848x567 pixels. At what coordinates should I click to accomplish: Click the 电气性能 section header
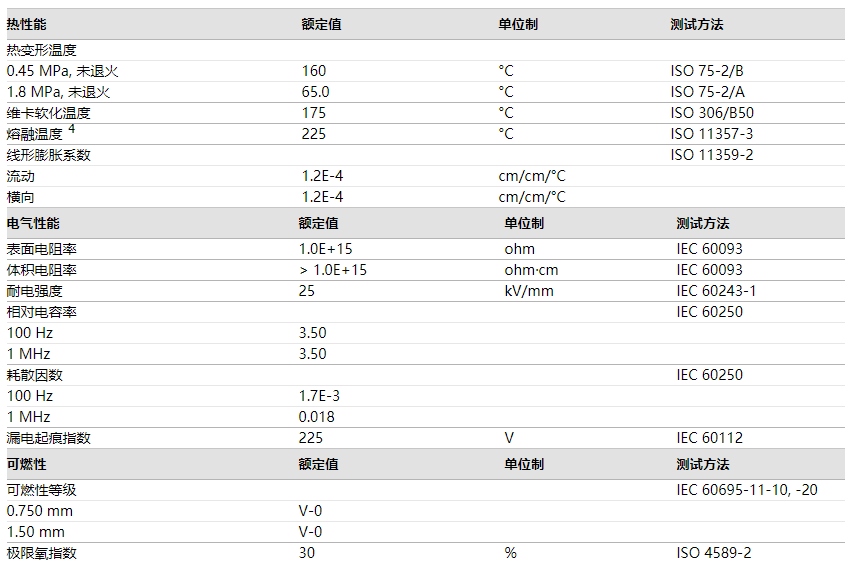(x=33, y=223)
